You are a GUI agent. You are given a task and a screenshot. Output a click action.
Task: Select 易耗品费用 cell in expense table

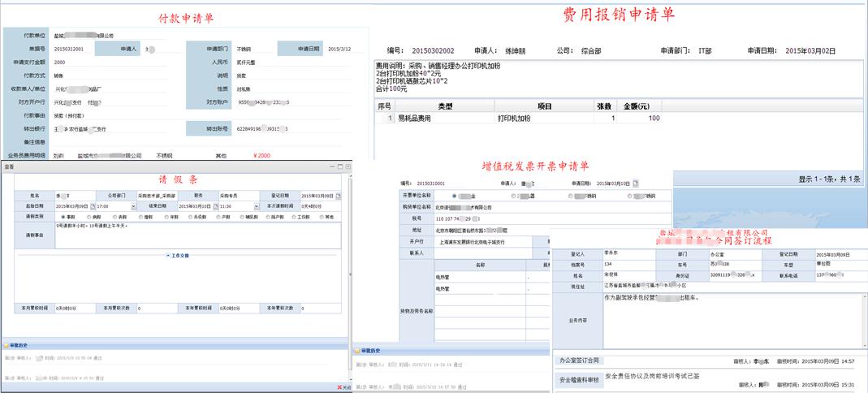click(x=445, y=119)
